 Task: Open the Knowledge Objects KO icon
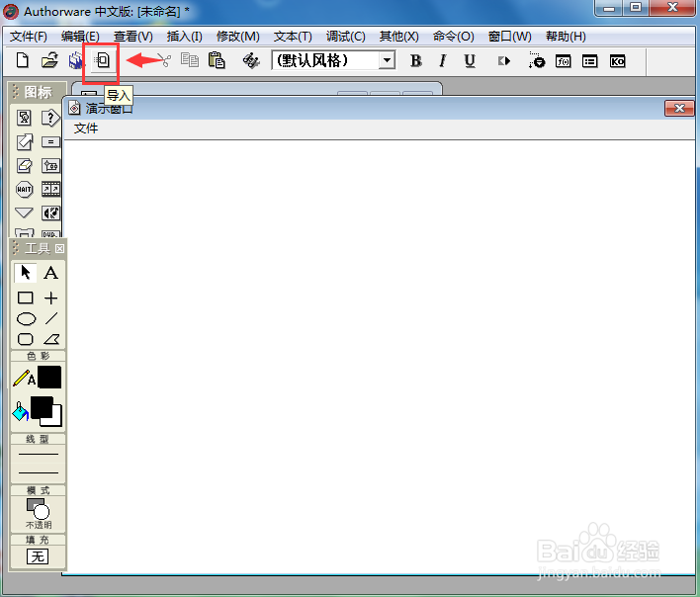point(617,61)
